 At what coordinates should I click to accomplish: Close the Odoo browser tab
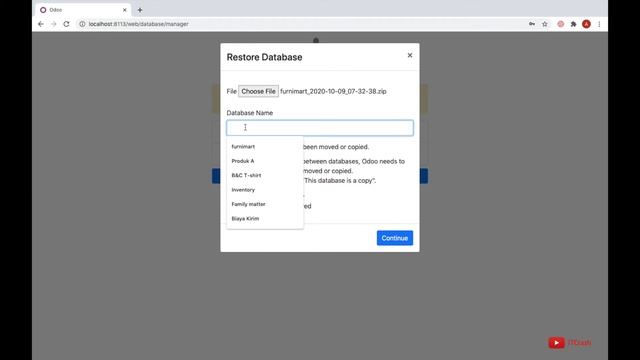click(x=124, y=10)
